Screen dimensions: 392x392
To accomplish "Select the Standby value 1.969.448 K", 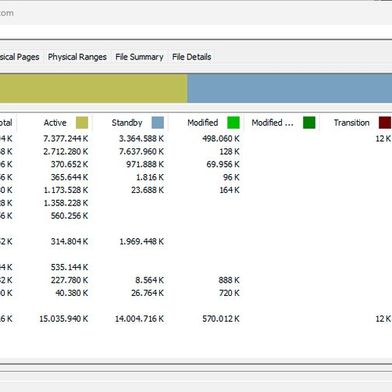I will (x=141, y=242).
